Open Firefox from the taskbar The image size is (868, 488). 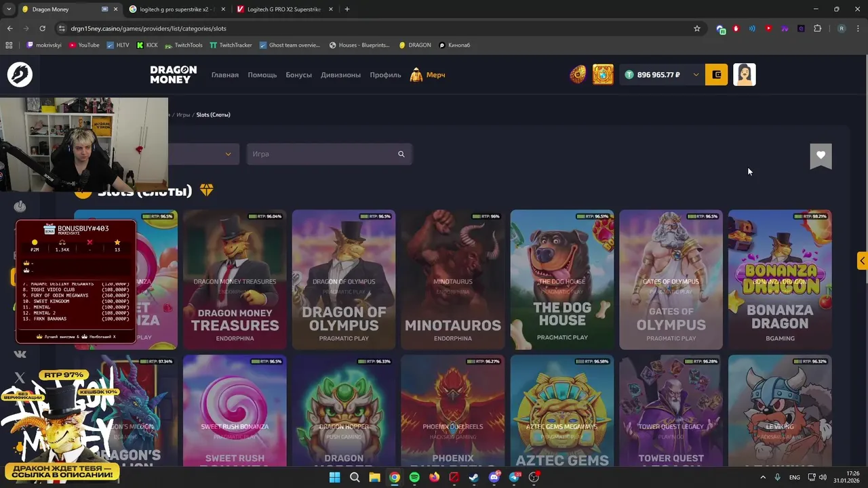[434, 477]
